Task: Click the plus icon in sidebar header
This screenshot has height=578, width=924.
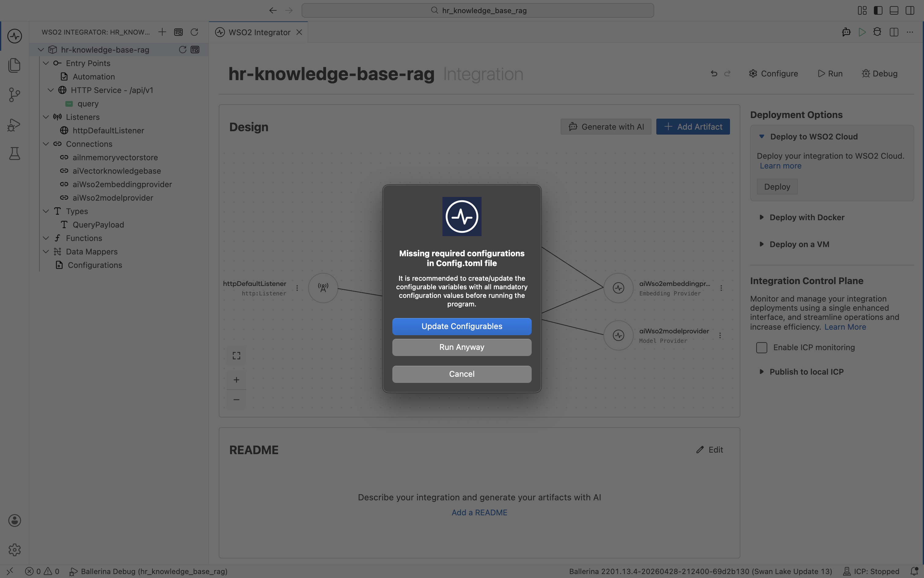Action: [162, 32]
